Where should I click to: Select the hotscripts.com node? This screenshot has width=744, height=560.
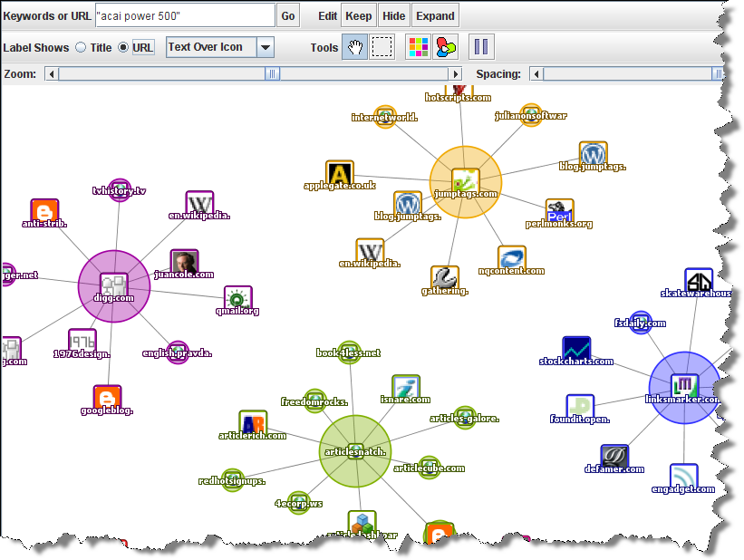(459, 93)
